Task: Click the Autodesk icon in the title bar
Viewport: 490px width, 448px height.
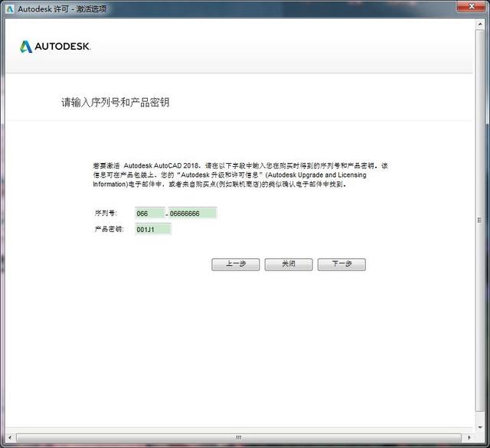Action: tap(10, 8)
